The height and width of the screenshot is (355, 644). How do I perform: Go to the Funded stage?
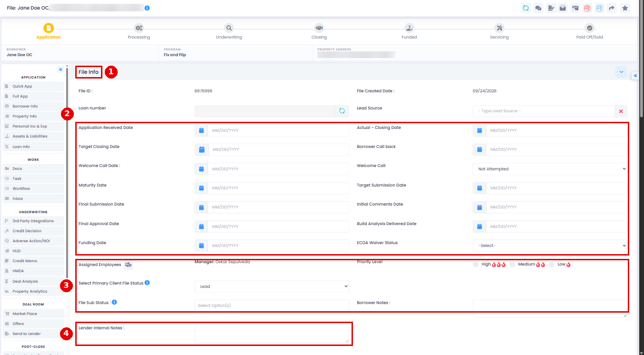point(409,32)
